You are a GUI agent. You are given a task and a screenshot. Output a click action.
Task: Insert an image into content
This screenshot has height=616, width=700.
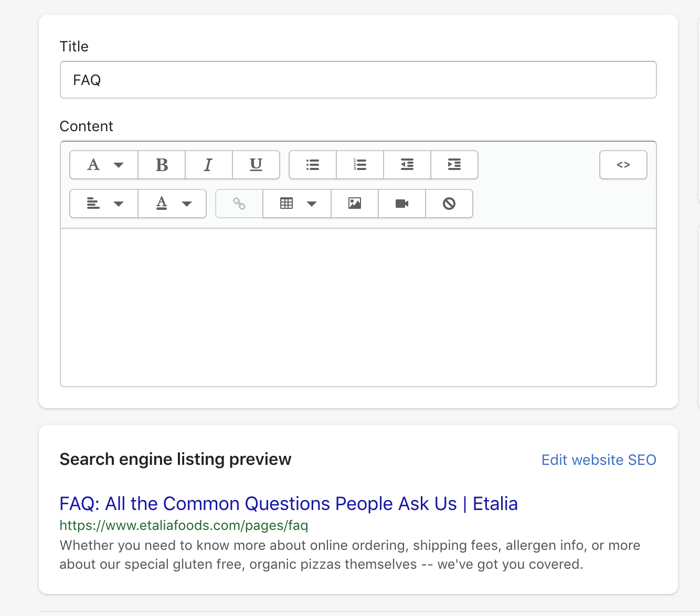pyautogui.click(x=355, y=204)
